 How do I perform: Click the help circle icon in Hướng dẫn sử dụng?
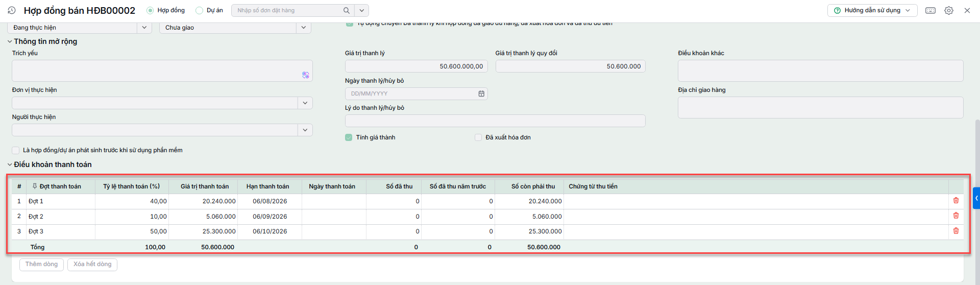point(837,10)
